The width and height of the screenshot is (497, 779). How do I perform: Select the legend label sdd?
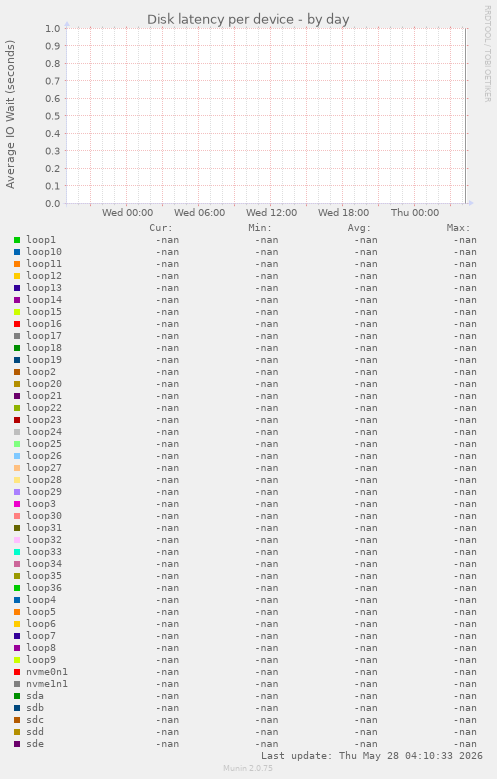click(35, 731)
